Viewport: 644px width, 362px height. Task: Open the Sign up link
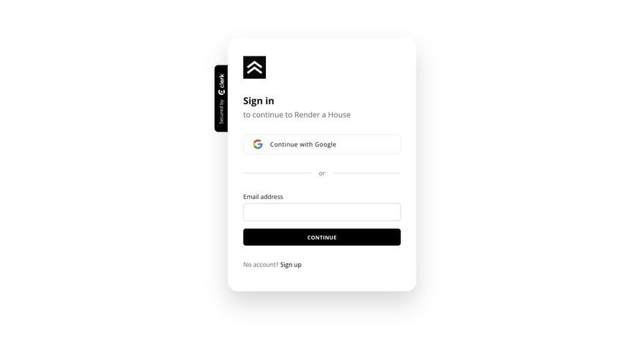coord(291,265)
